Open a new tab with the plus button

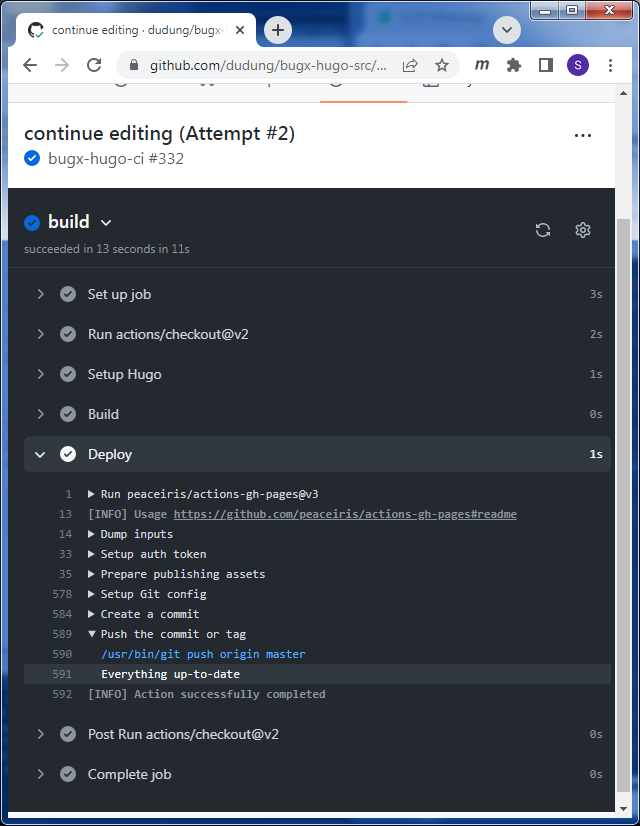click(x=278, y=30)
